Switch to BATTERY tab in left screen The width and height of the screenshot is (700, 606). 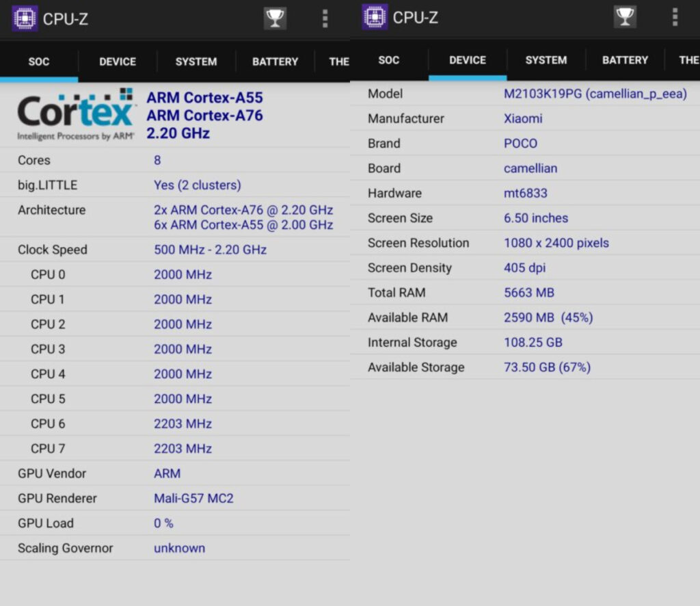pyautogui.click(x=275, y=62)
